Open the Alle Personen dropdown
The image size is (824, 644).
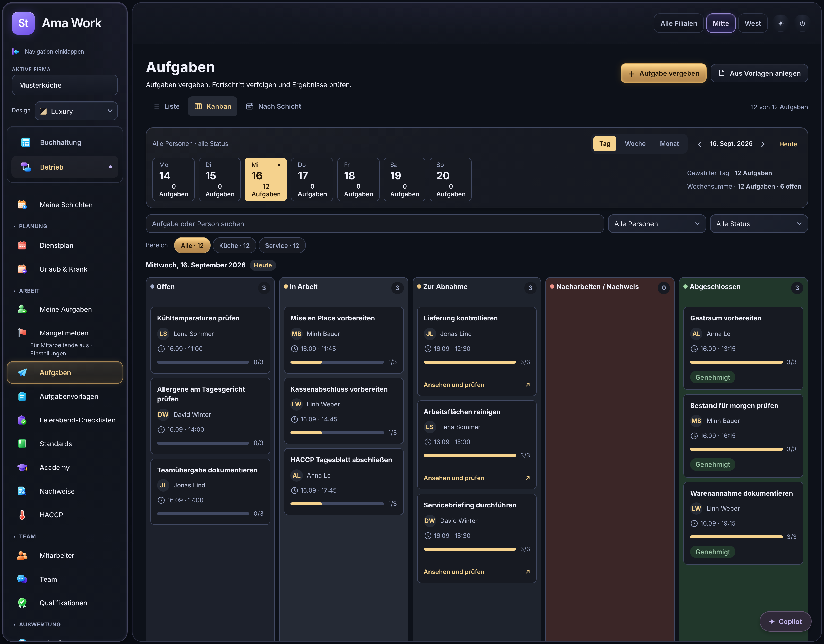click(656, 224)
